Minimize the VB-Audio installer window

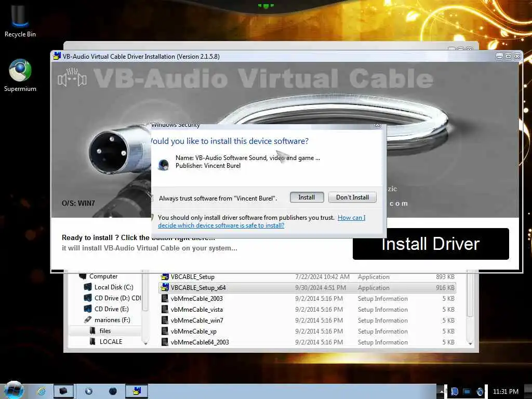[x=499, y=56]
